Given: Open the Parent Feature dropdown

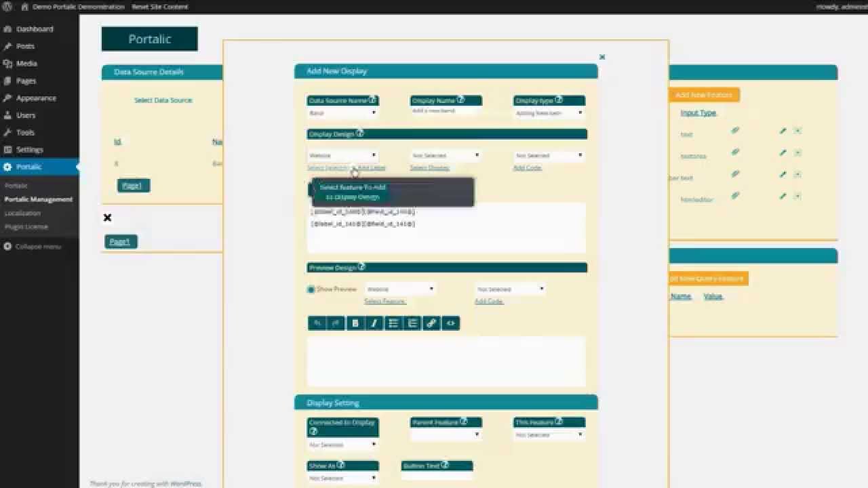Looking at the screenshot, I should 446,434.
